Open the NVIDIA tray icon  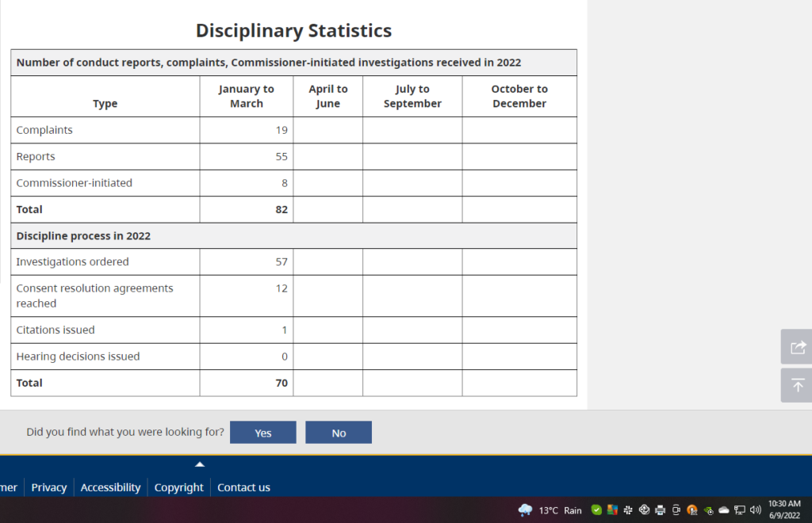click(x=708, y=510)
